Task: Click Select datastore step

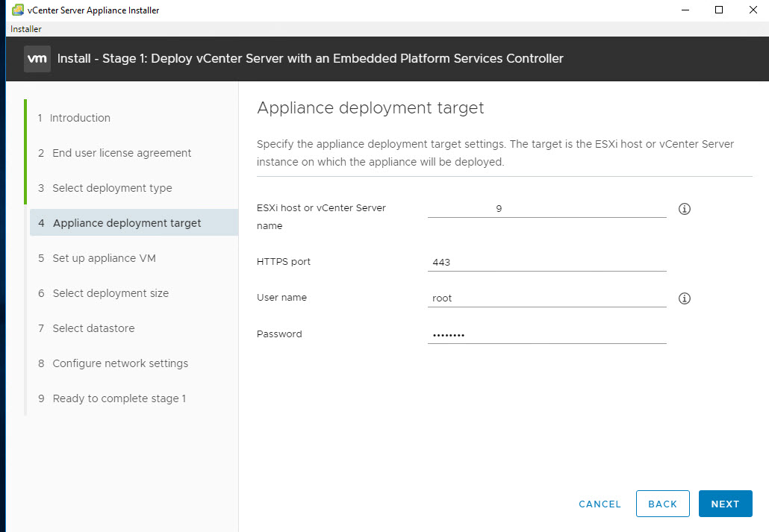Action: [x=93, y=328]
